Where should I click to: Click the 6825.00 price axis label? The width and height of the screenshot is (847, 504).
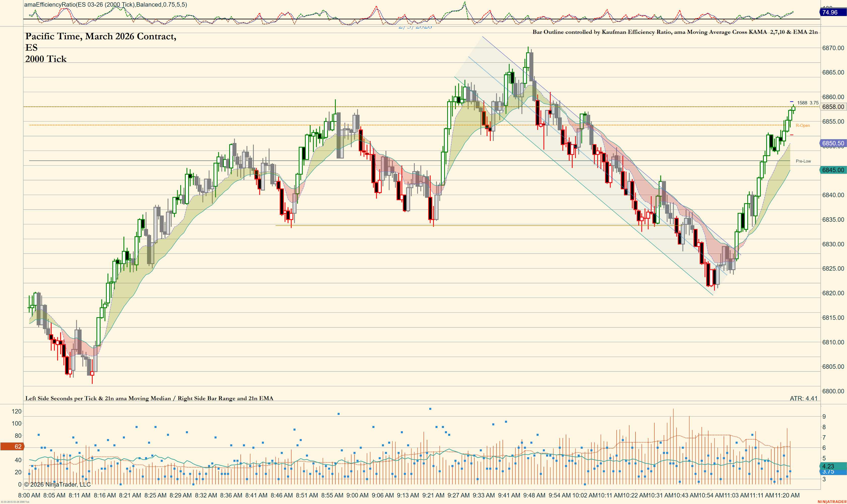[833, 268]
